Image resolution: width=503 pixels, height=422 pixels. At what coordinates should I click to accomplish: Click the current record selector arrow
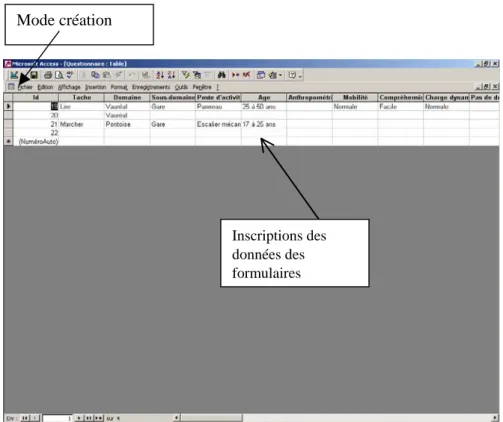(8, 106)
